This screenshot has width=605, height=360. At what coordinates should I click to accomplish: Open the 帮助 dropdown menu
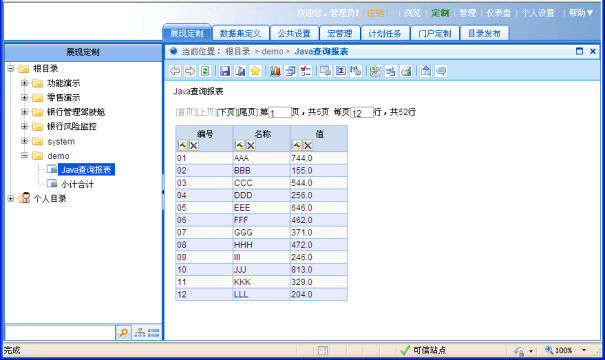pos(581,13)
